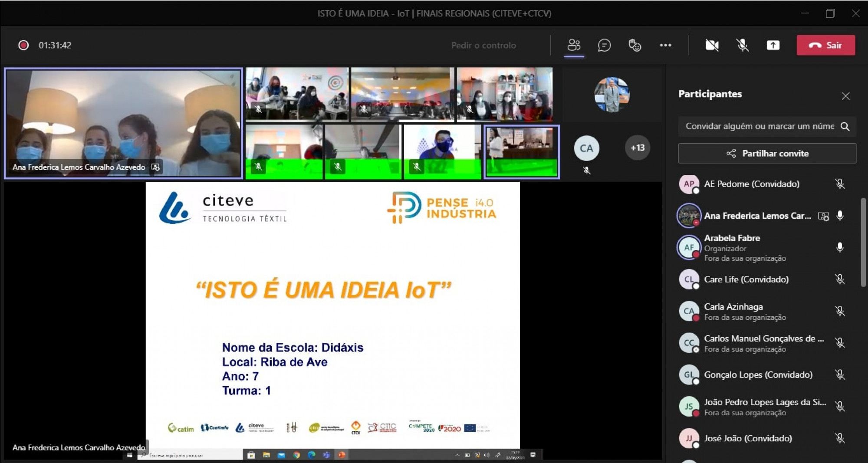This screenshot has width=868, height=463.
Task: Click the invite search input field
Action: tap(759, 126)
